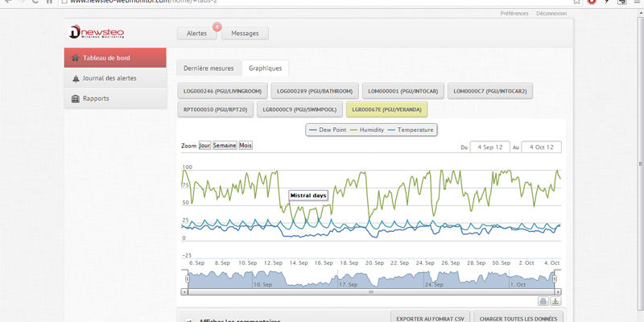Image resolution: width=644 pixels, height=322 pixels.
Task: Open the Alertes panel
Action: point(196,34)
